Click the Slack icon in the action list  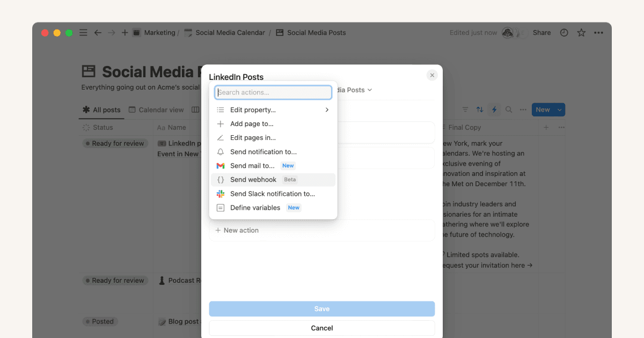click(x=220, y=194)
